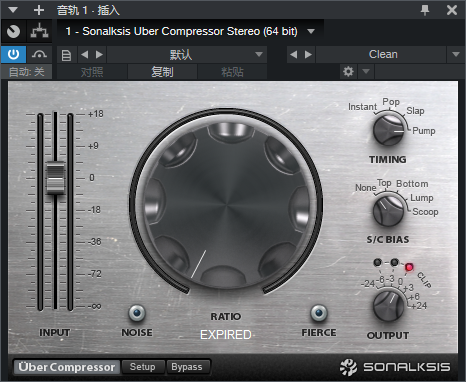This screenshot has height=382, width=466.
Task: Click the 粘贴 paste button
Action: [232, 72]
